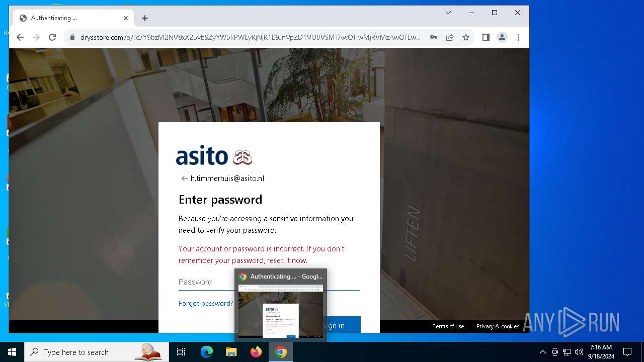Open File Explorer from taskbar
The width and height of the screenshot is (644, 362).
tap(231, 352)
